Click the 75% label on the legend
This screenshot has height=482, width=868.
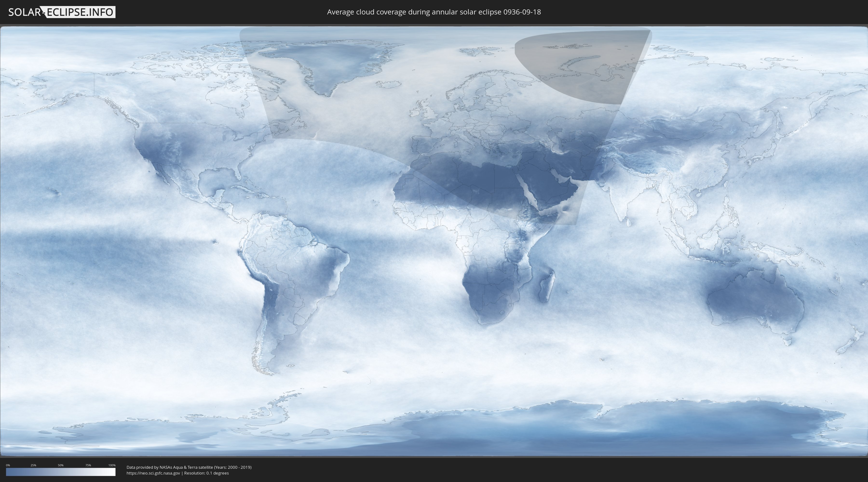tap(88, 465)
